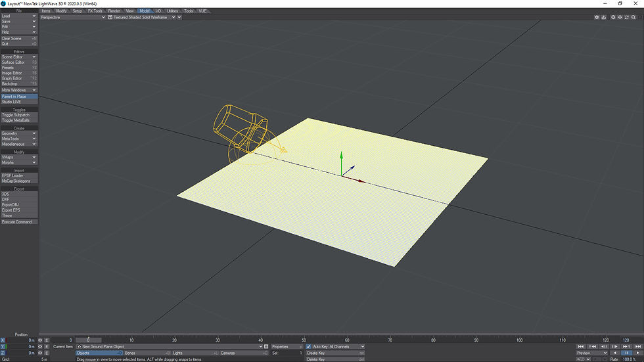Go to previous keyframe button

pos(592,346)
